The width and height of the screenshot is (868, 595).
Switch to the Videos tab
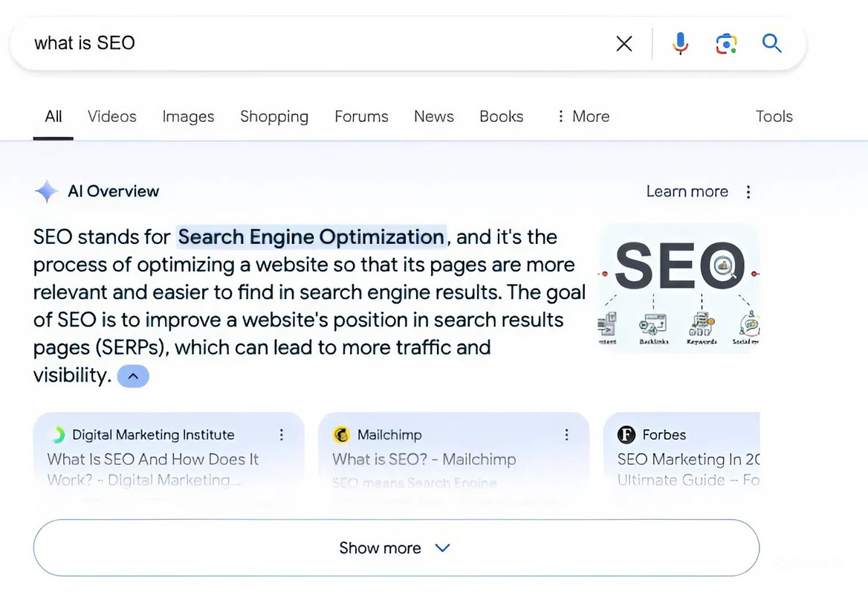pos(112,117)
